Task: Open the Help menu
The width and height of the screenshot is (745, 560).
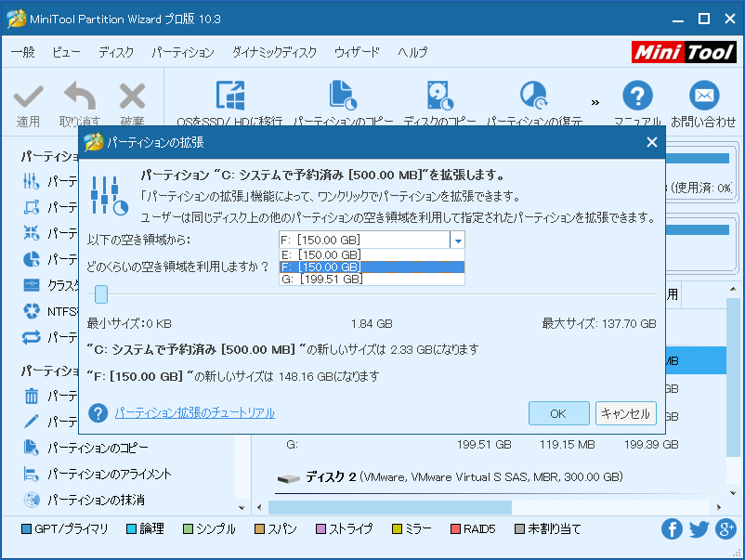Action: tap(412, 52)
